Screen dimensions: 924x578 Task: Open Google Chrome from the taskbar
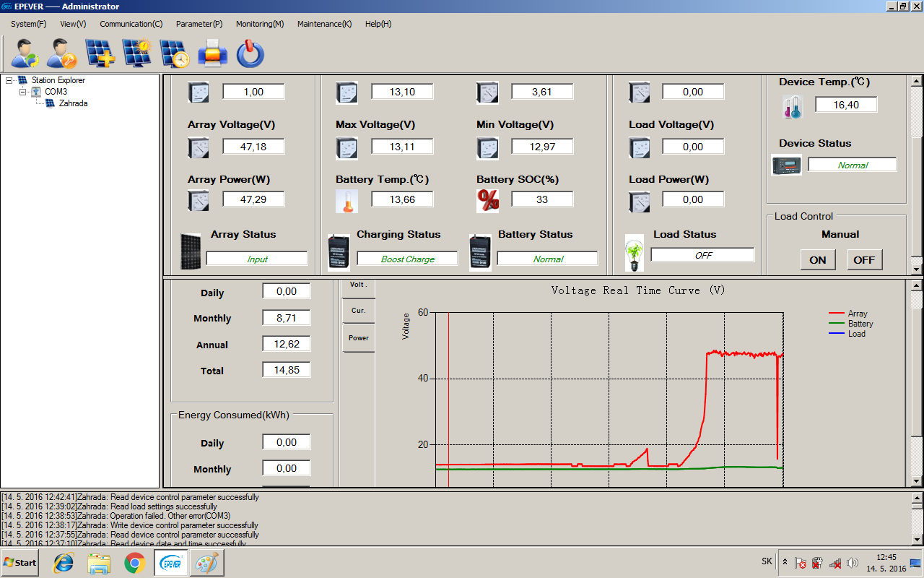point(134,562)
